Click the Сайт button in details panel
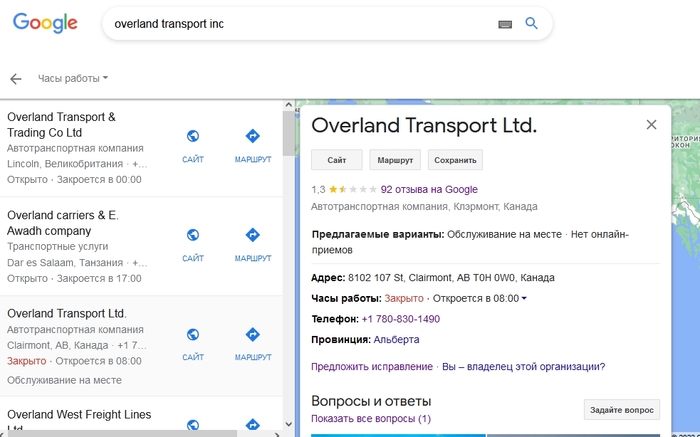Screen dimensions: 700x437 coord(337,160)
